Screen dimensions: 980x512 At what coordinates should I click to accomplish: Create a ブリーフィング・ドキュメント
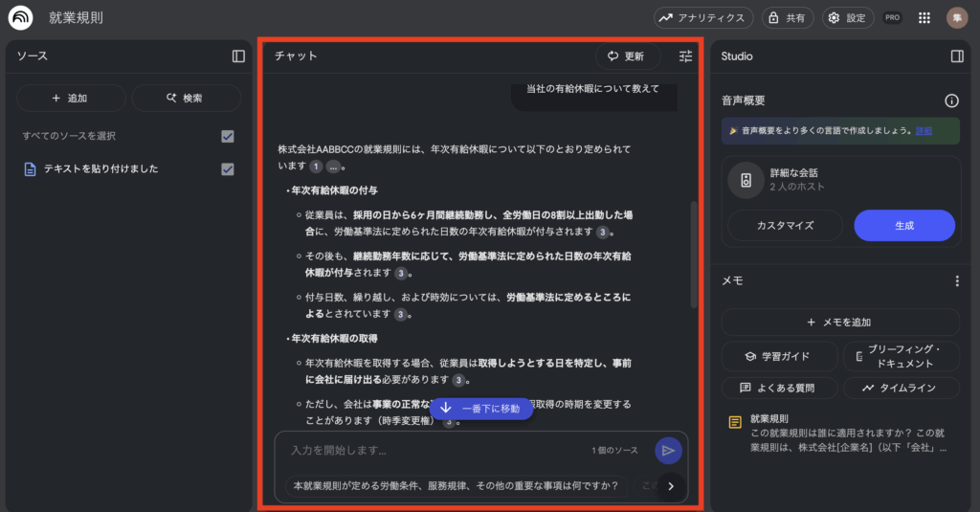click(x=901, y=356)
